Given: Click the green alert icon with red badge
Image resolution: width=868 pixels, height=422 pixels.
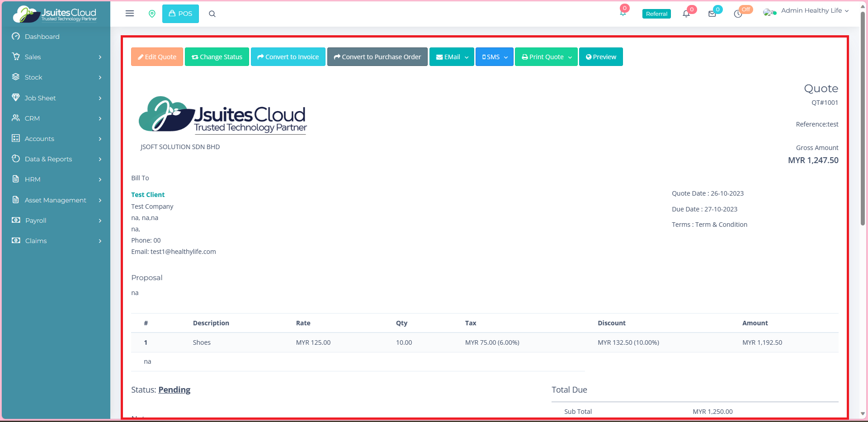Looking at the screenshot, I should tap(623, 13).
